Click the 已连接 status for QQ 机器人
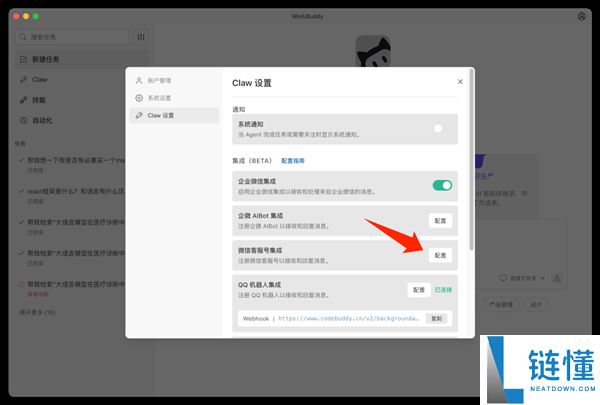Screen dimensions: 600x405 click(x=443, y=290)
